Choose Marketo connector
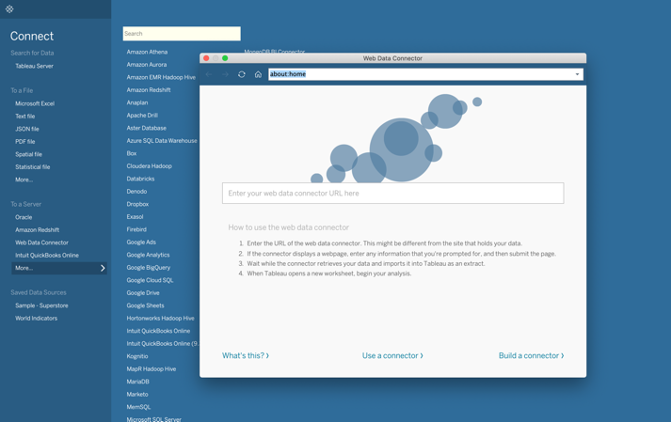This screenshot has height=422, width=672. point(137,394)
